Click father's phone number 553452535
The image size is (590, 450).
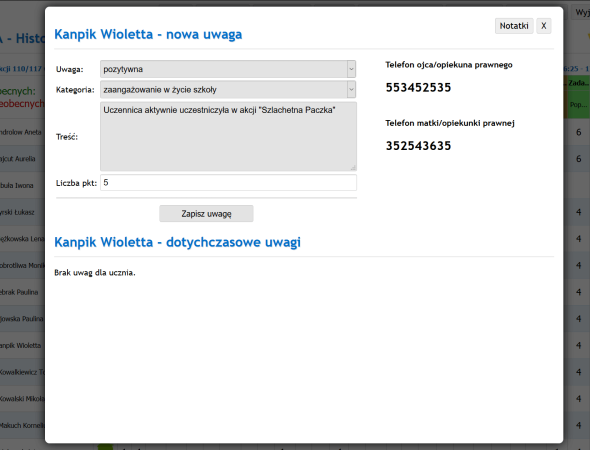pyautogui.click(x=418, y=88)
